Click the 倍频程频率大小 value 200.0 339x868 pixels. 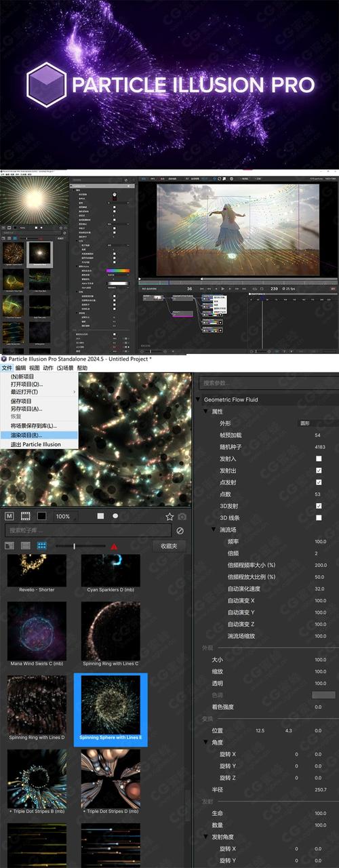click(320, 565)
